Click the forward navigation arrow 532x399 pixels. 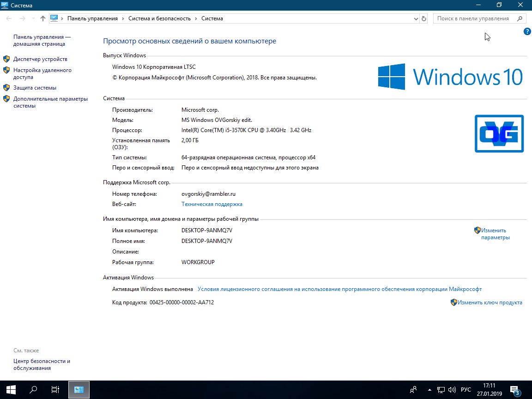click(x=23, y=18)
